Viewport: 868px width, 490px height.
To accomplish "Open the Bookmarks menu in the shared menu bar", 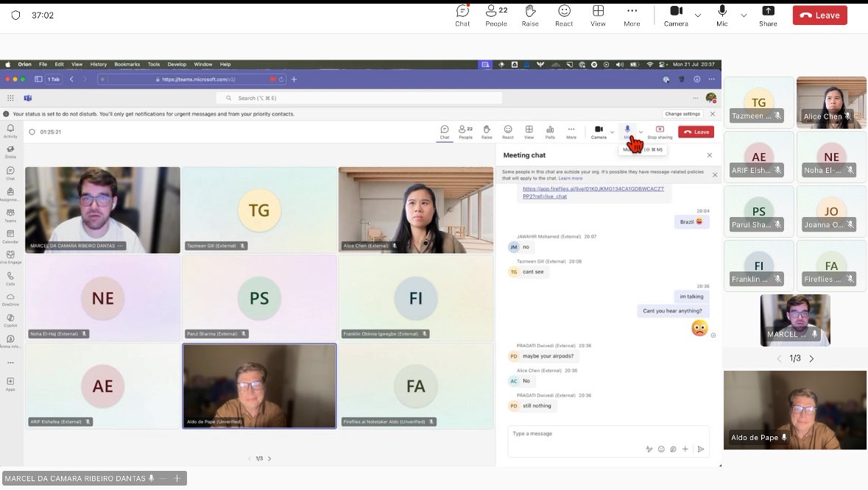I will click(127, 64).
